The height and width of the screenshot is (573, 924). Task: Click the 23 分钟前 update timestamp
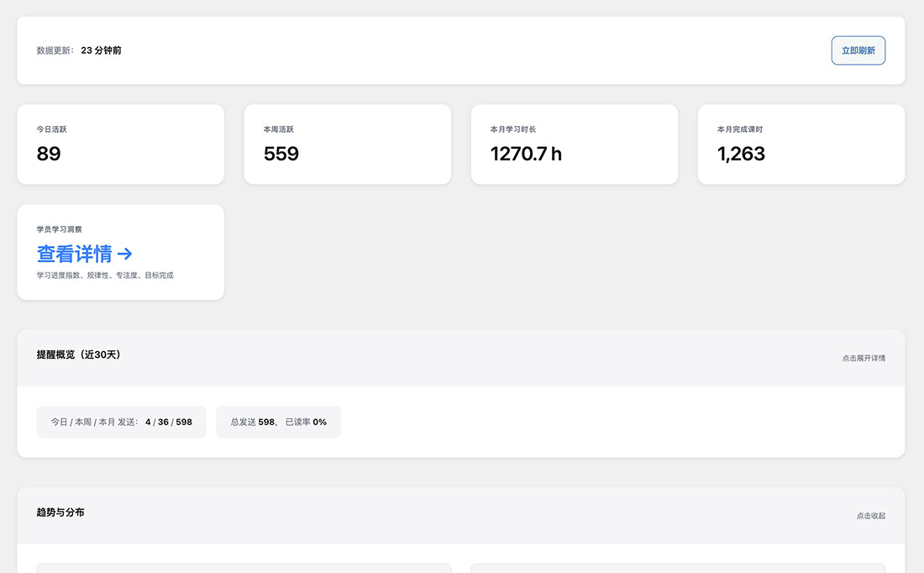(x=101, y=50)
